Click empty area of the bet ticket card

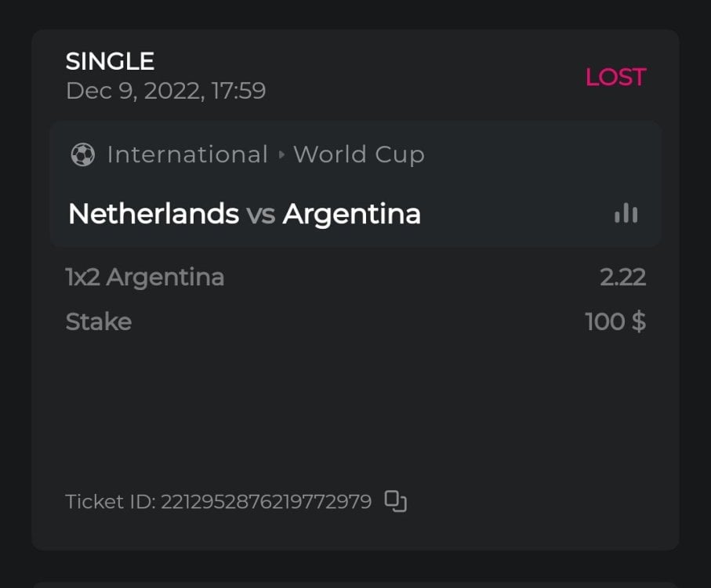click(353, 408)
